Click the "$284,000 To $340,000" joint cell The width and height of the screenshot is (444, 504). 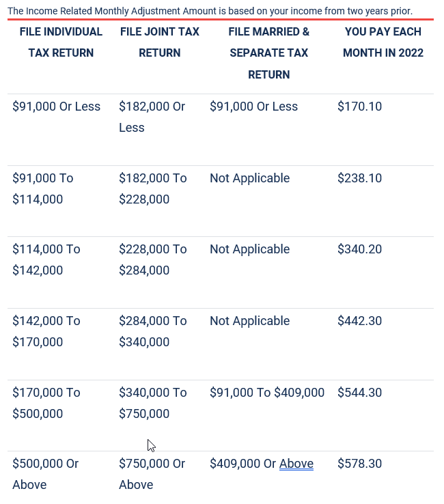coord(153,331)
